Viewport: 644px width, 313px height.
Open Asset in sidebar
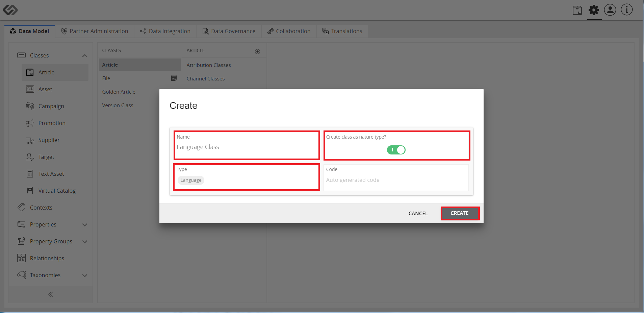tap(55, 89)
